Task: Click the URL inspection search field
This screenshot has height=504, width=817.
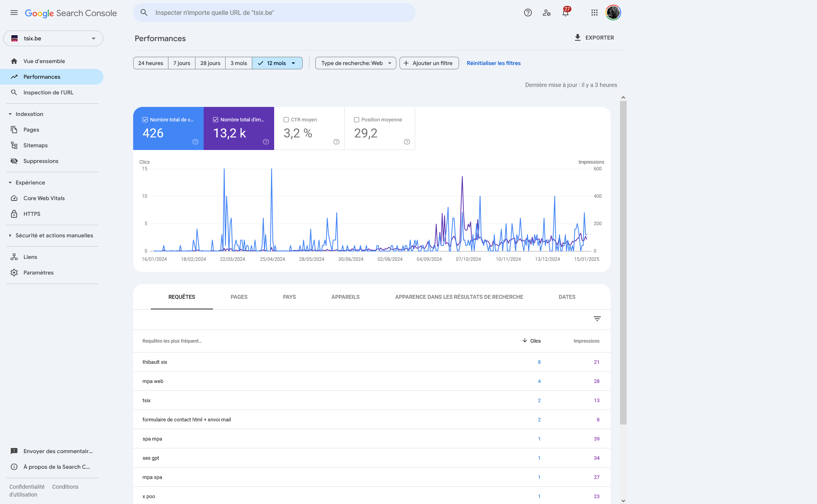Action: pos(274,13)
